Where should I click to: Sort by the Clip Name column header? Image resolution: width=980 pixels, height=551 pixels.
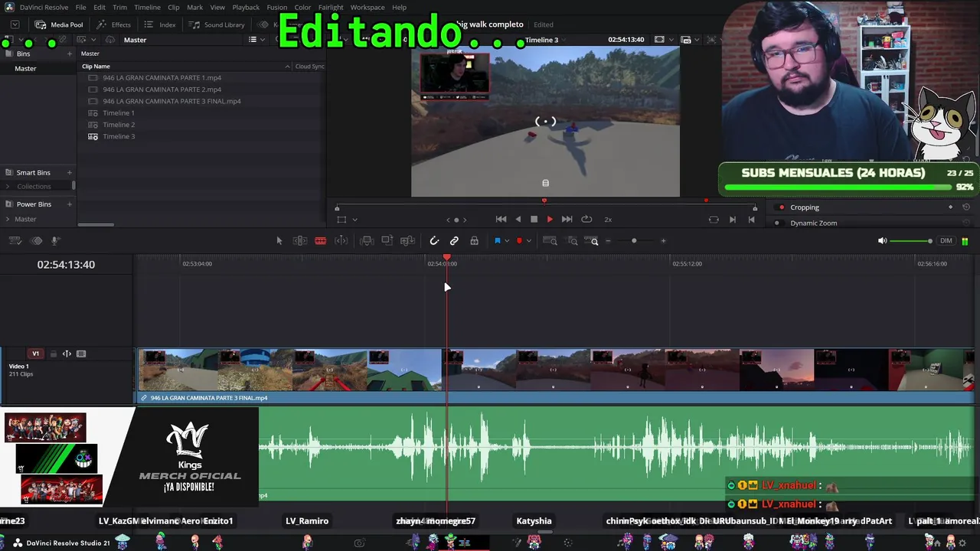pyautogui.click(x=96, y=67)
